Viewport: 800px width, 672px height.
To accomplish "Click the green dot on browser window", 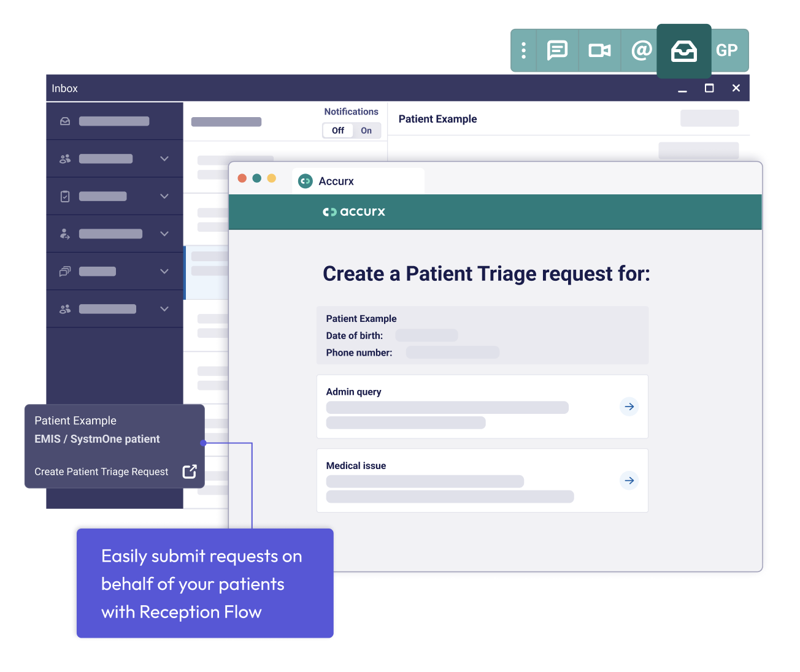I will click(257, 178).
